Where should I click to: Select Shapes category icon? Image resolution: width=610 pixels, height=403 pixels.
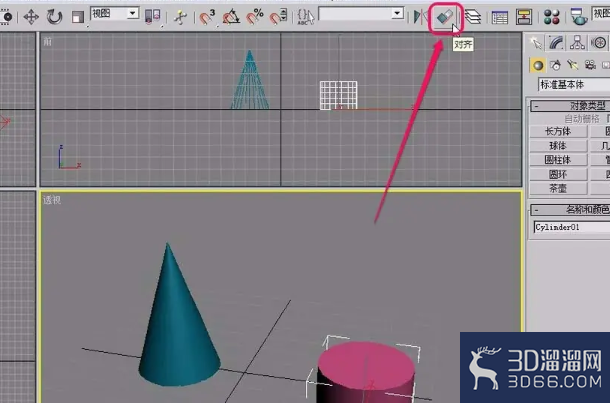click(556, 65)
